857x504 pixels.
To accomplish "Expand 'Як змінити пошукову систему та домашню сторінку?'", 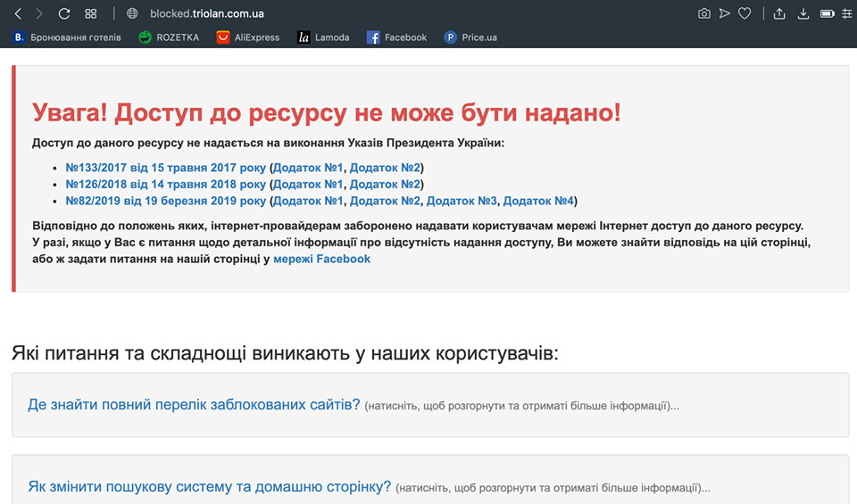I will (x=210, y=487).
